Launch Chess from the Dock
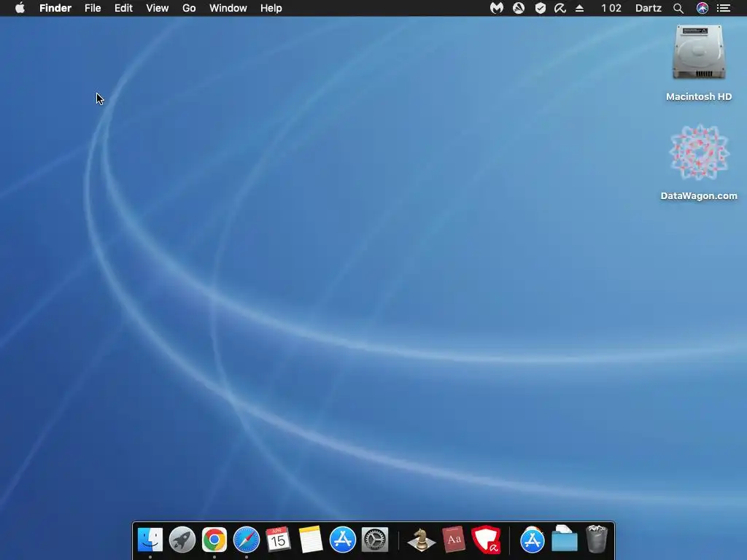This screenshot has width=747, height=560. tap(421, 540)
